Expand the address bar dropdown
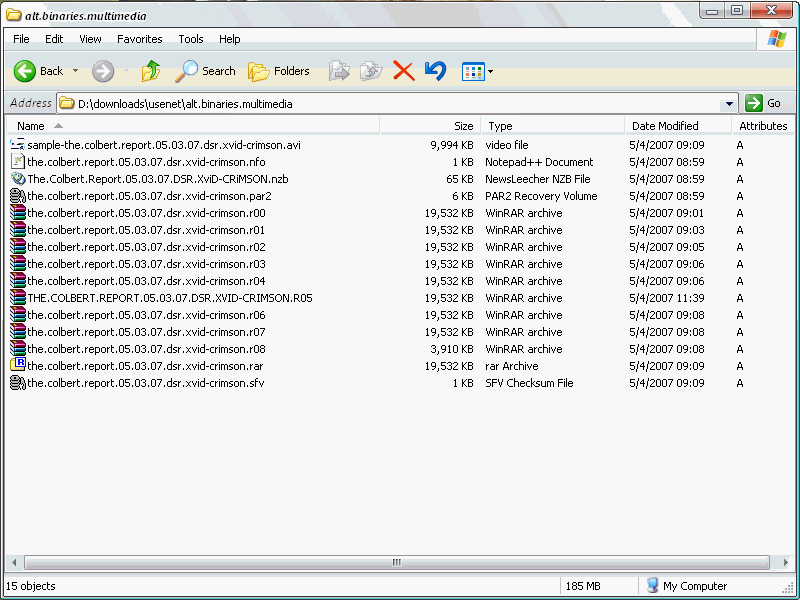 [x=730, y=104]
